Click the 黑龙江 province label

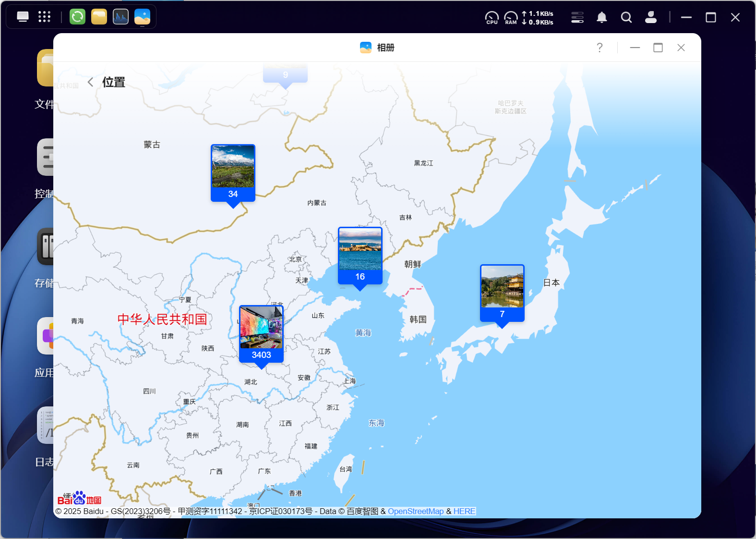[423, 163]
